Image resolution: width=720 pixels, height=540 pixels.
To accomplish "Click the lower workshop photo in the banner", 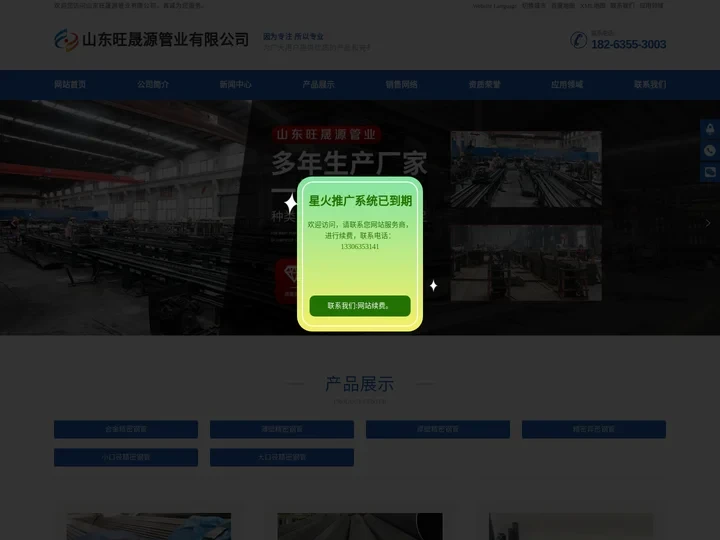I will (x=526, y=263).
